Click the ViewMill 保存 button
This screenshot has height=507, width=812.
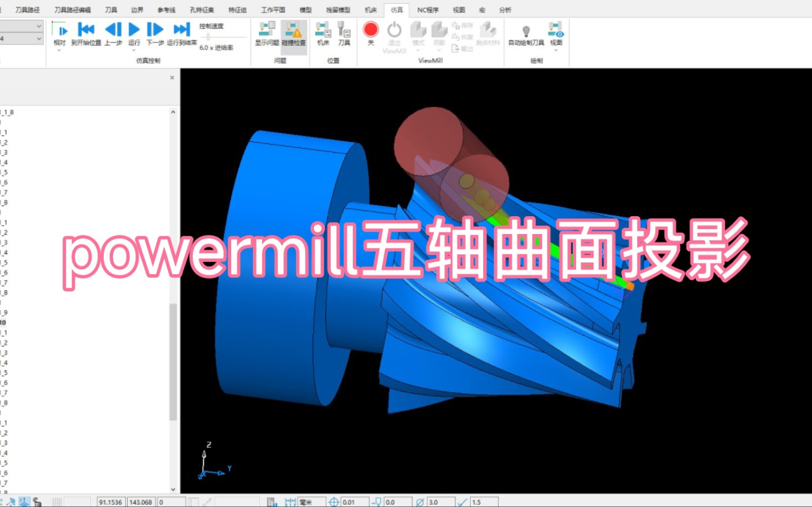click(x=463, y=26)
